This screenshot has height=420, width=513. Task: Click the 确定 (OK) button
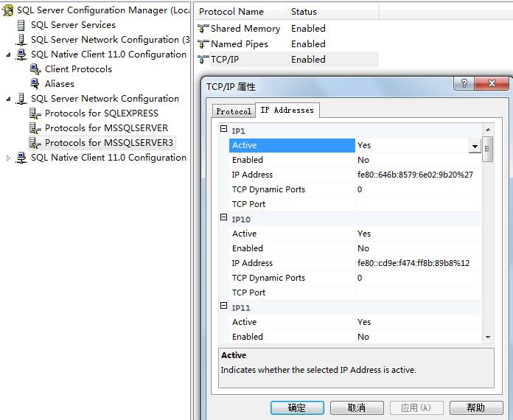(x=297, y=407)
